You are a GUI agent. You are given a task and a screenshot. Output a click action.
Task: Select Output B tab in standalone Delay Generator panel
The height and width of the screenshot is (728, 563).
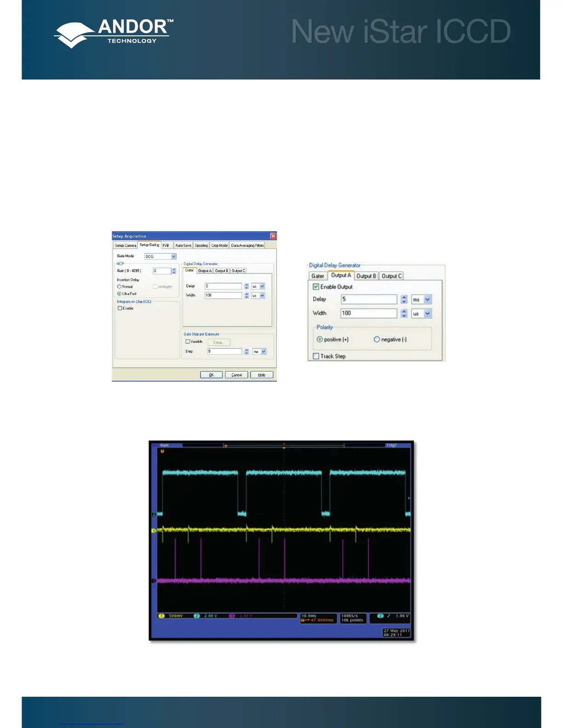tap(367, 276)
